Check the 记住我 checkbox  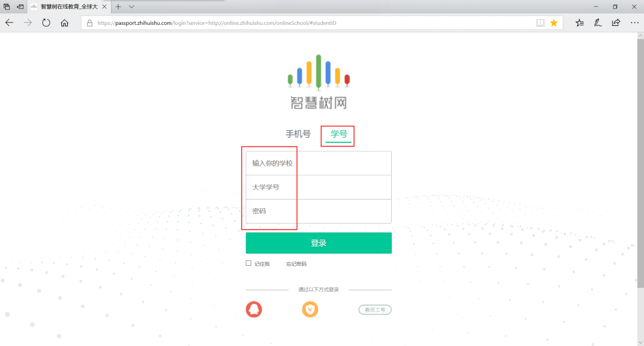tap(249, 263)
